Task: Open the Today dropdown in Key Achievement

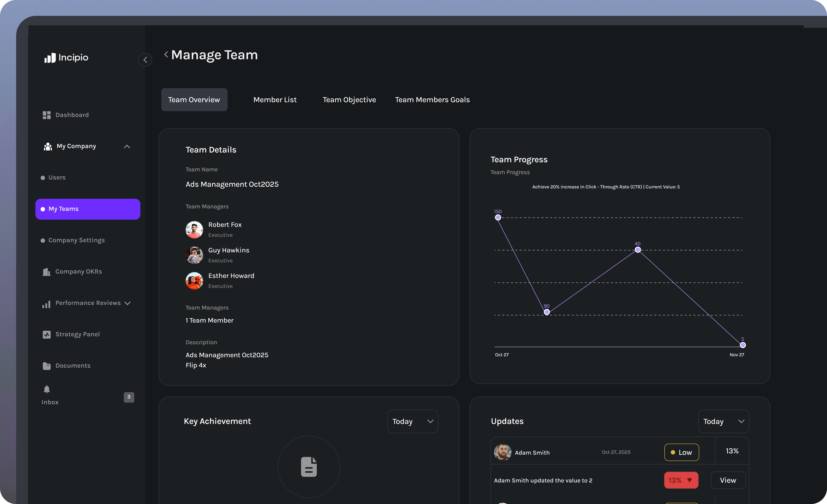Action: tap(412, 421)
